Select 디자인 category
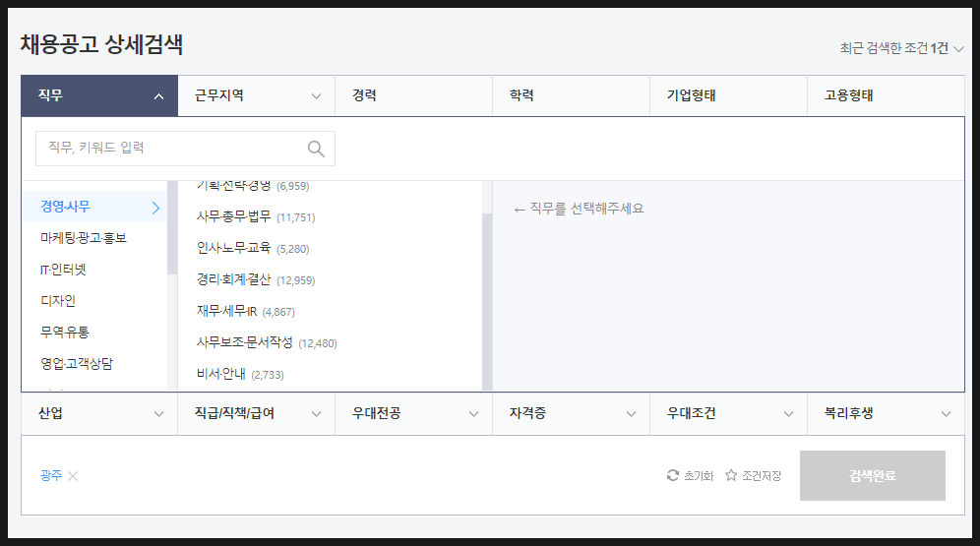The height and width of the screenshot is (546, 980). click(95, 300)
